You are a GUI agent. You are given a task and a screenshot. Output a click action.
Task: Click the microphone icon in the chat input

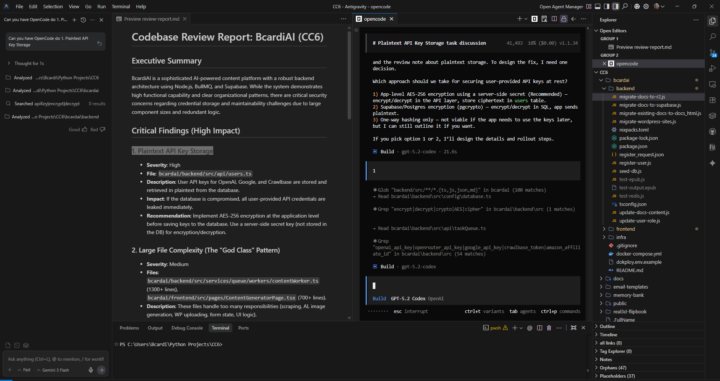pyautogui.click(x=91, y=370)
